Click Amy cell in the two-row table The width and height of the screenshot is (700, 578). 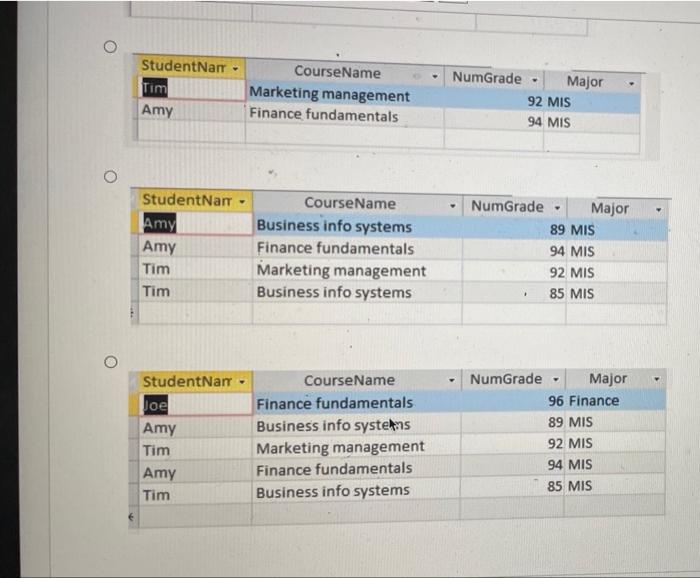point(192,110)
